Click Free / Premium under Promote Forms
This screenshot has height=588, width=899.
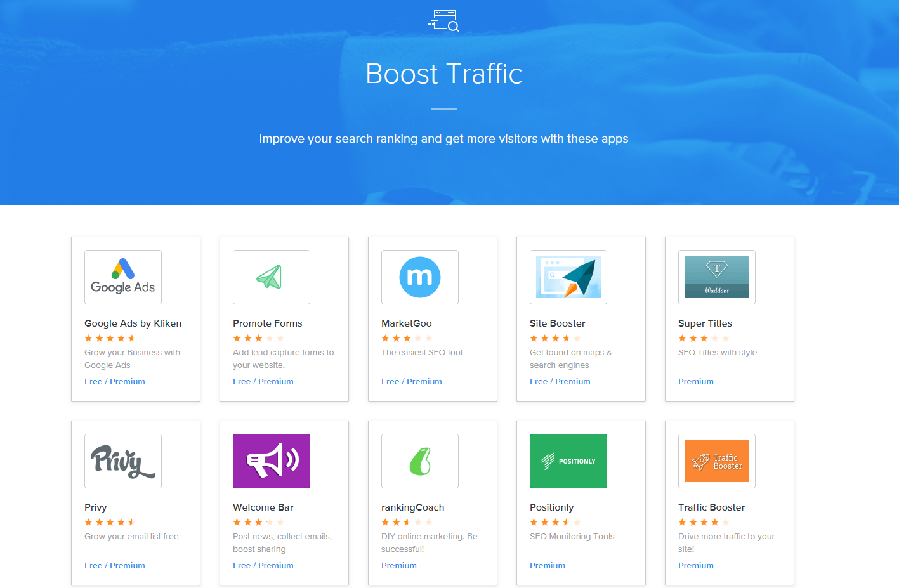tap(263, 381)
